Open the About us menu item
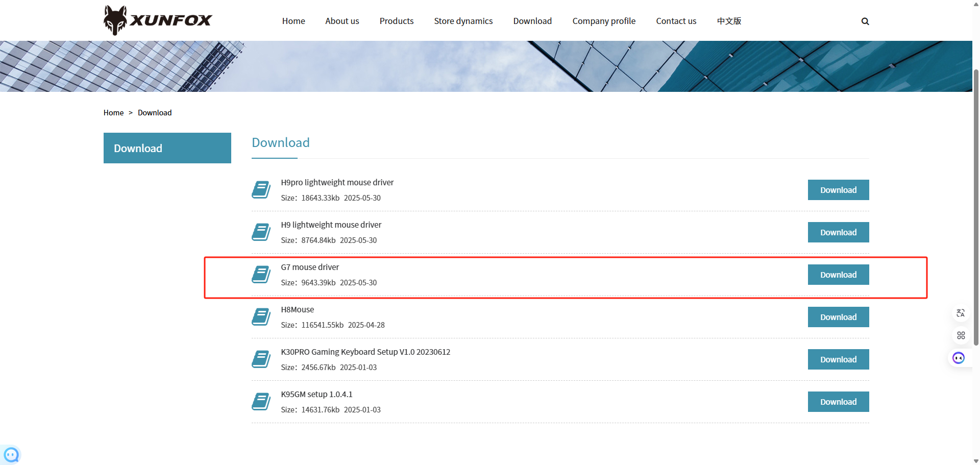 click(342, 21)
